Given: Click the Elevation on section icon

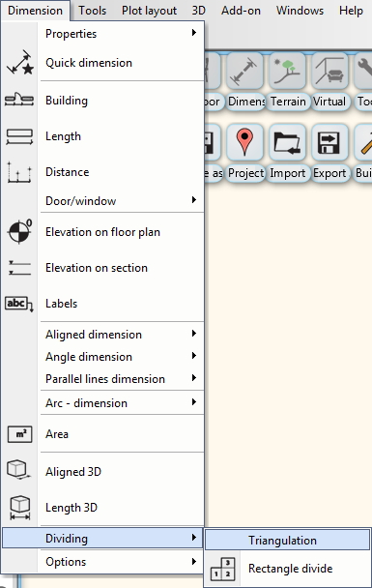Looking at the screenshot, I should pyautogui.click(x=19, y=268).
